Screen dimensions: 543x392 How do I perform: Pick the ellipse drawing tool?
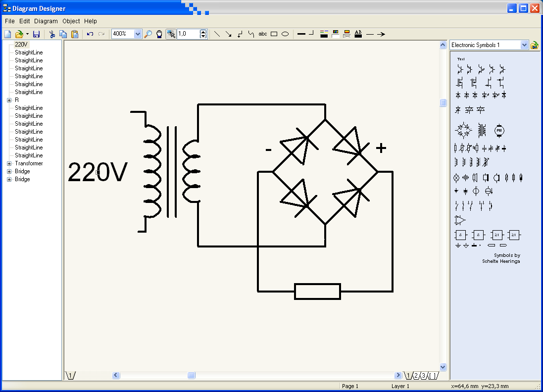(x=285, y=34)
